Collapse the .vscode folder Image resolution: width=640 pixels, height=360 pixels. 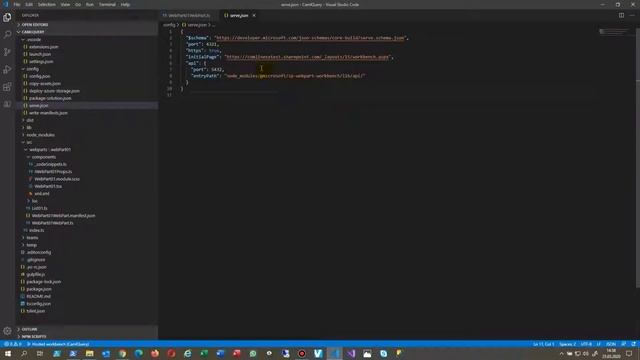(87, 40)
